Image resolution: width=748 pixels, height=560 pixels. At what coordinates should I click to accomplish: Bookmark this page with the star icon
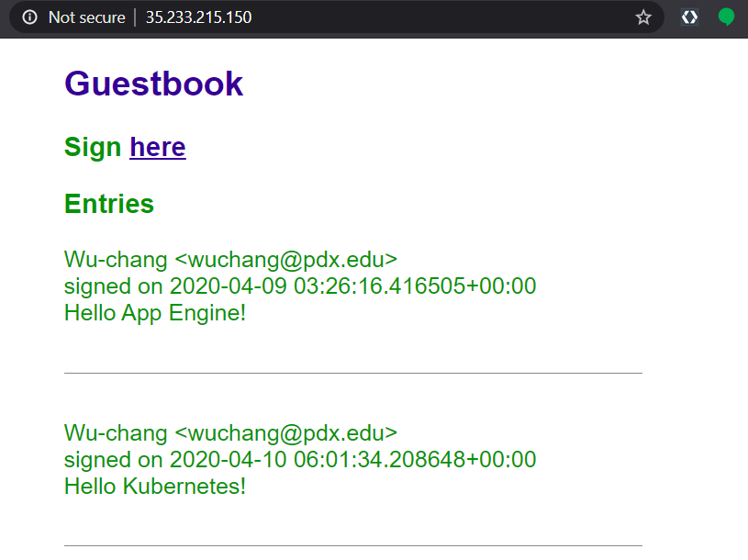[x=643, y=17]
